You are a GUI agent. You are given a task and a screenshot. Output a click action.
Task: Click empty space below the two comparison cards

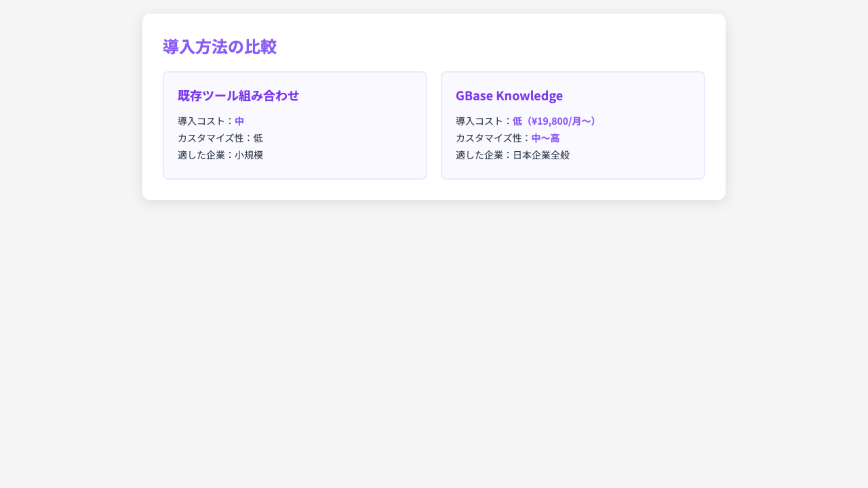click(434, 188)
